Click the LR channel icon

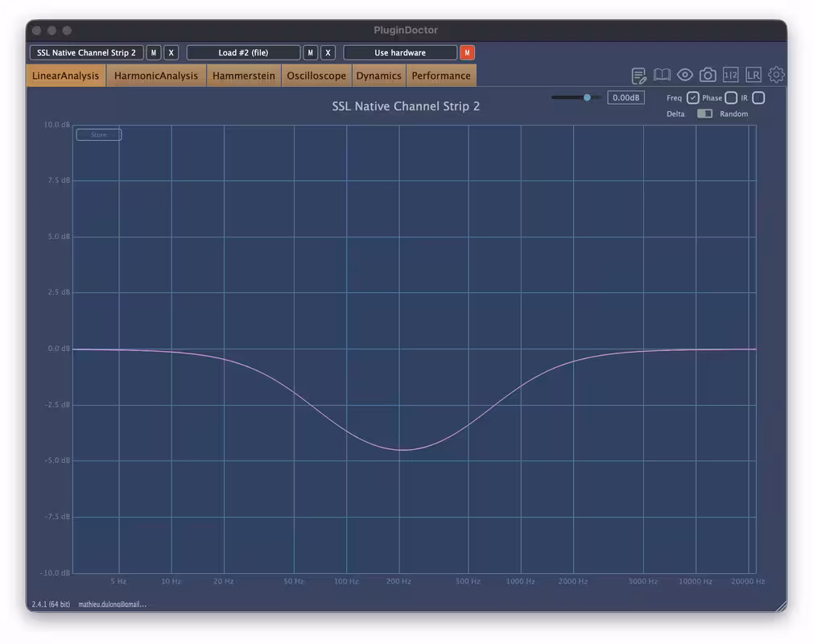click(x=753, y=75)
